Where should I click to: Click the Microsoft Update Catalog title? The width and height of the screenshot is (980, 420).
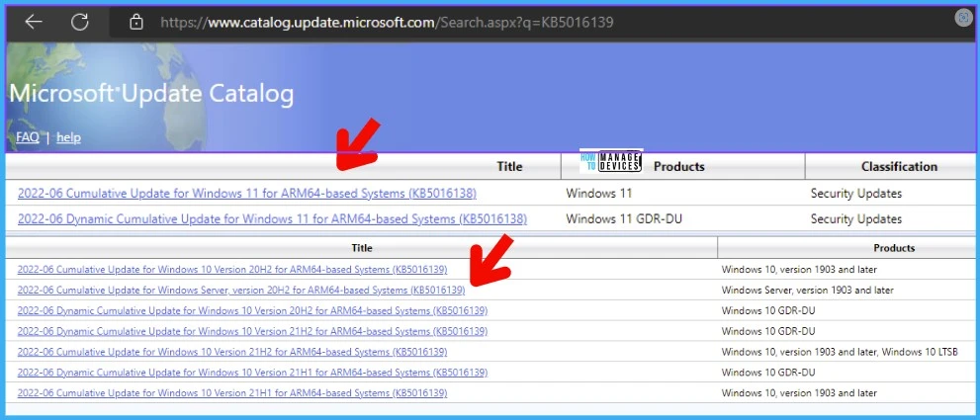[151, 94]
